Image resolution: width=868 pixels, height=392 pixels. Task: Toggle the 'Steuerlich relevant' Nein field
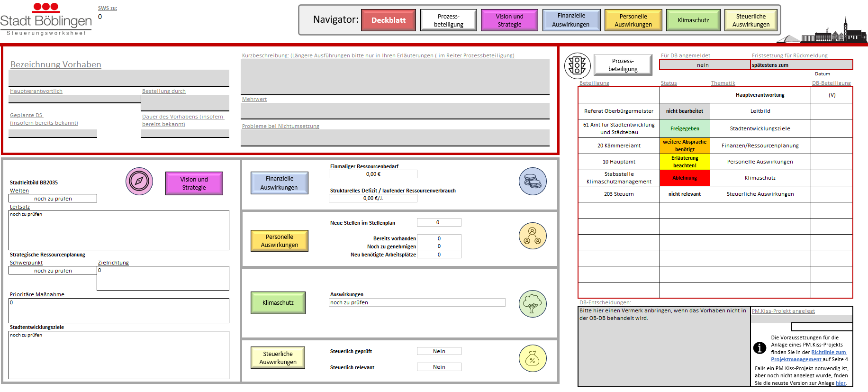click(439, 367)
